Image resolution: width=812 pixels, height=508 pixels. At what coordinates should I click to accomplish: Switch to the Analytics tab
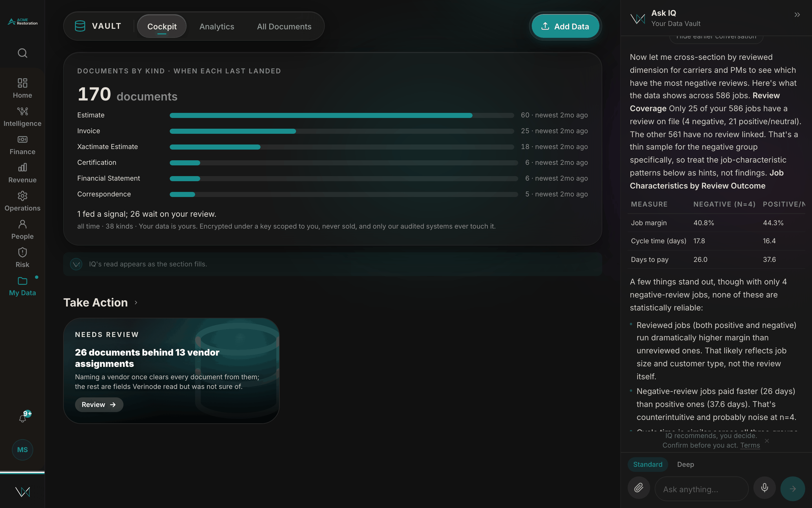pyautogui.click(x=217, y=26)
